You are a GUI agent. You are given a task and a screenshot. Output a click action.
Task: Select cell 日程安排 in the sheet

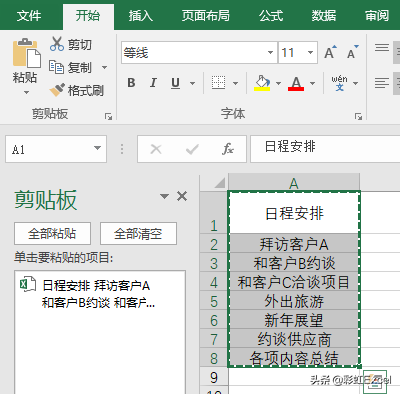click(x=294, y=213)
